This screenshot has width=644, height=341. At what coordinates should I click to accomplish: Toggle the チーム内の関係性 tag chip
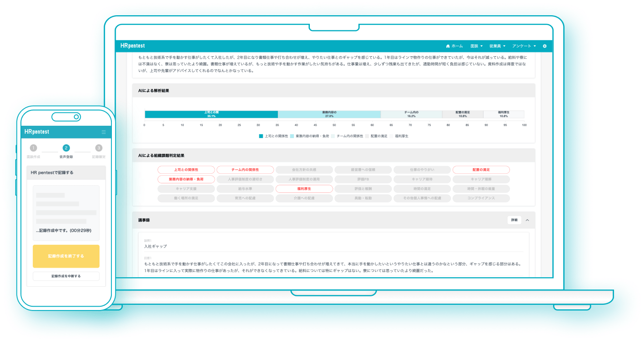pyautogui.click(x=246, y=169)
